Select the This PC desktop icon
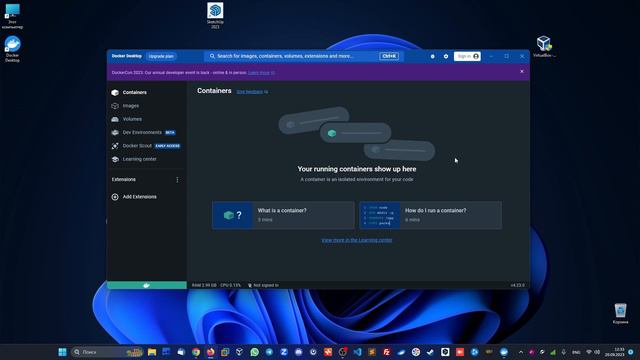This screenshot has width=640, height=360. coord(12,16)
